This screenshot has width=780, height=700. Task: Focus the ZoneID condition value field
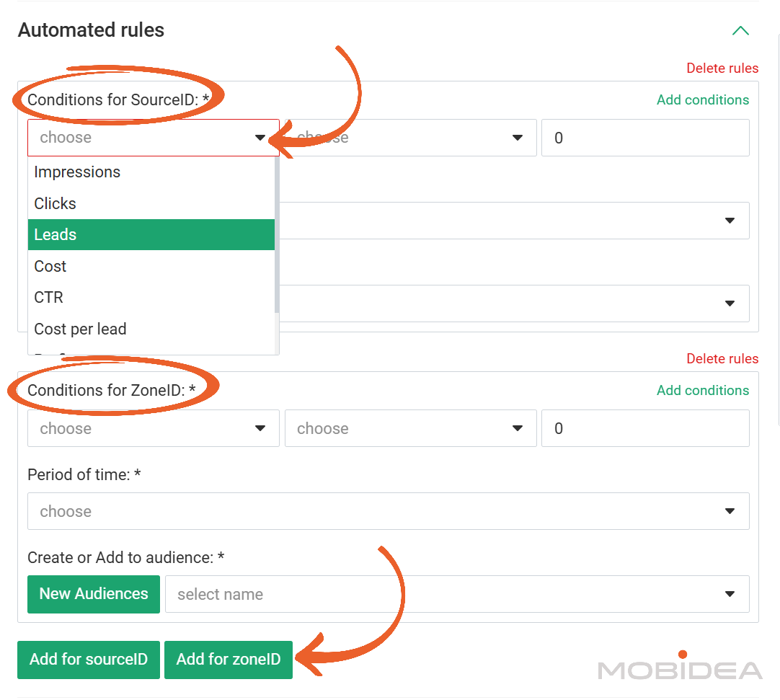click(645, 428)
